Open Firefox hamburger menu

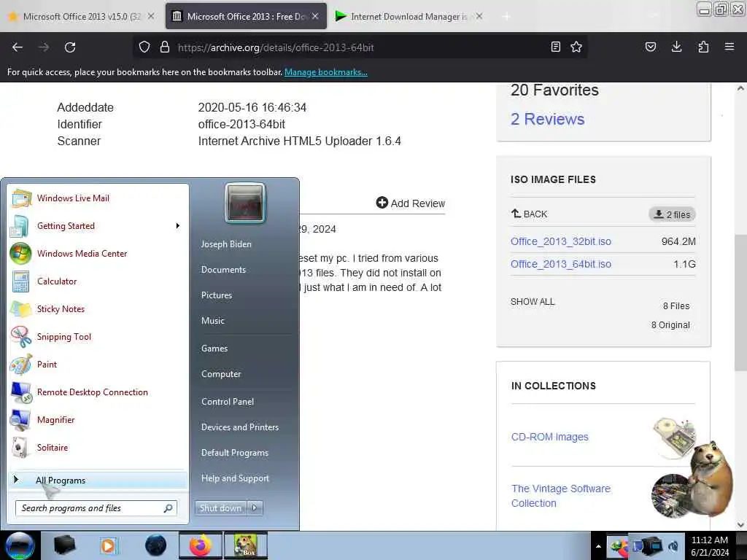point(729,47)
